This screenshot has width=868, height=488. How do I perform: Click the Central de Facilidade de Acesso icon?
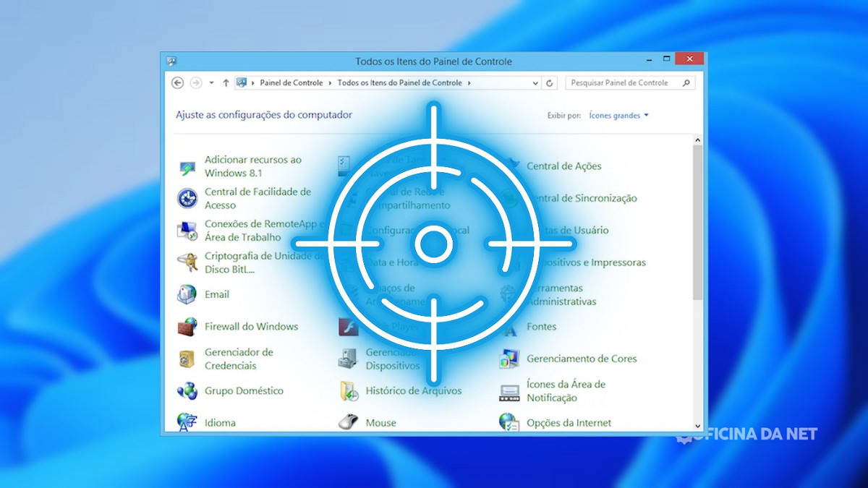pyautogui.click(x=187, y=198)
